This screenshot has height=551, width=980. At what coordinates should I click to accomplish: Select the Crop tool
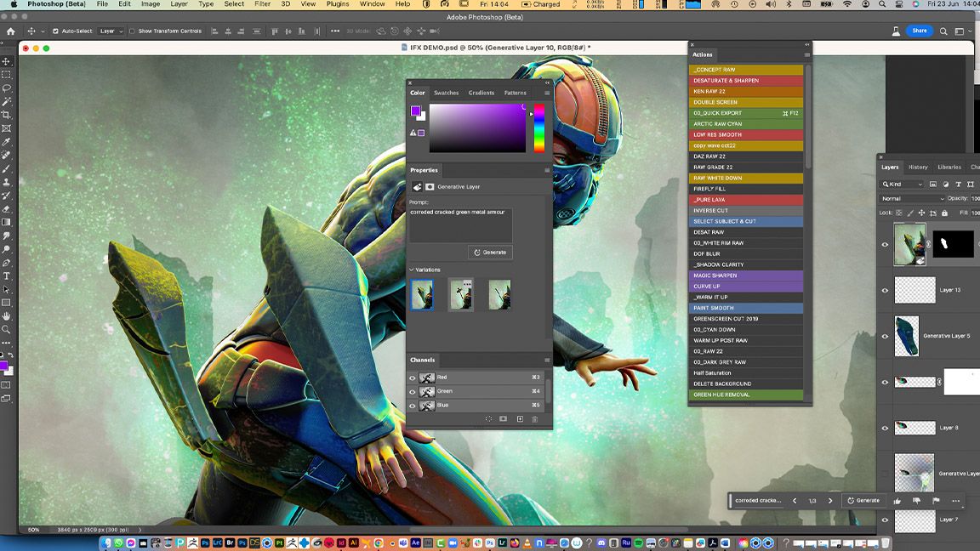click(x=6, y=115)
